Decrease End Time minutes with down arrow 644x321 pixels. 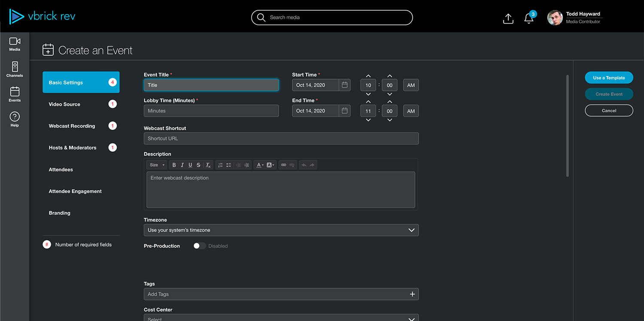coord(390,120)
